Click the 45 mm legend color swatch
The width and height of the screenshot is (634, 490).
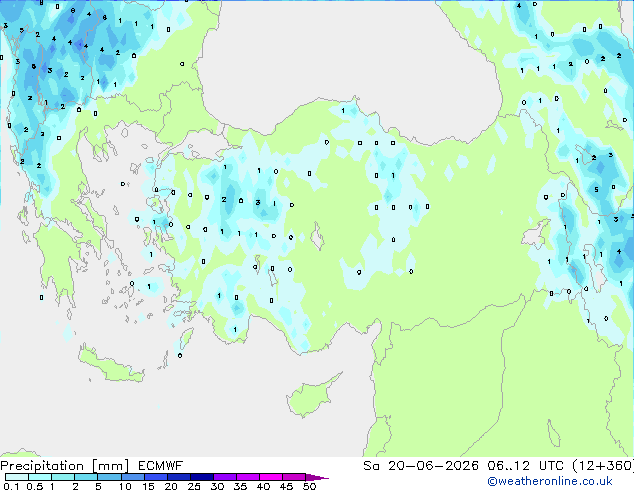click(294, 477)
